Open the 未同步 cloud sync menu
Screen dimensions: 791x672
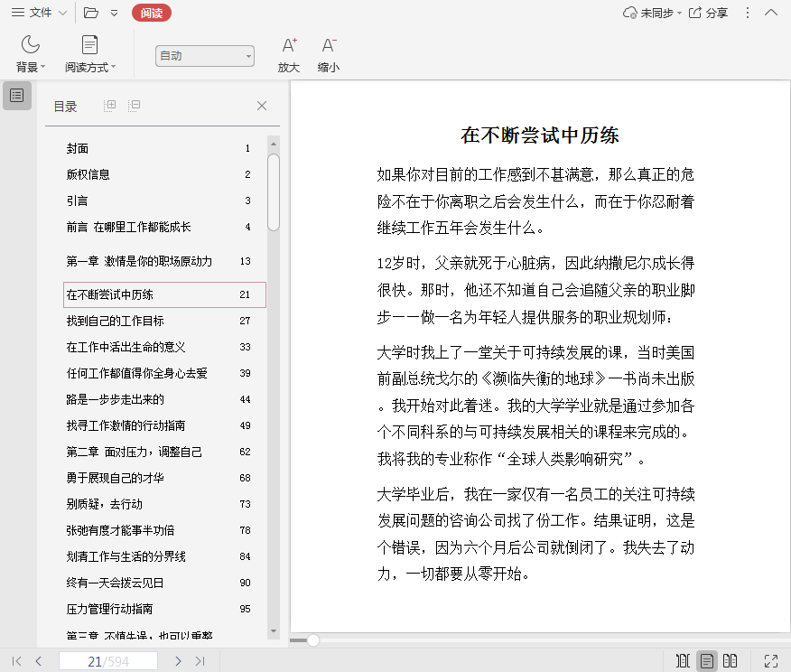(652, 13)
